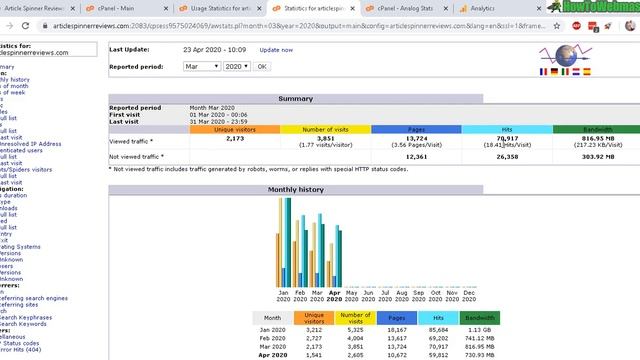Switch language using the Dutch flag
The height and width of the screenshot is (360, 640).
[576, 72]
